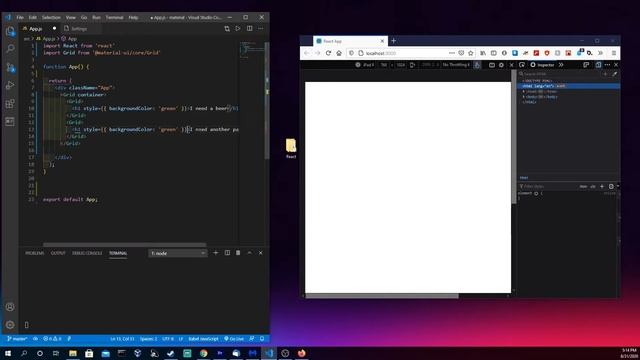Kill the terminal using the trash icon
This screenshot has height=360, width=640.
tap(238, 253)
